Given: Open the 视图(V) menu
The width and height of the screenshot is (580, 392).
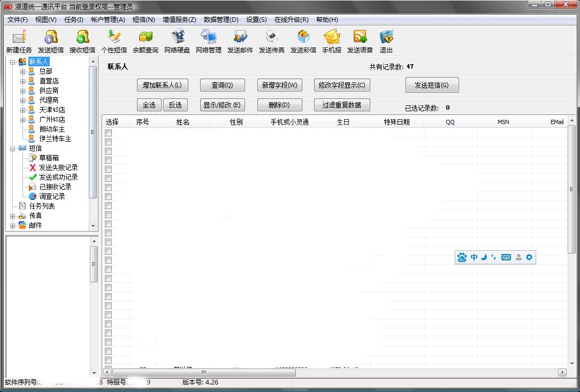Looking at the screenshot, I should pyautogui.click(x=46, y=20).
